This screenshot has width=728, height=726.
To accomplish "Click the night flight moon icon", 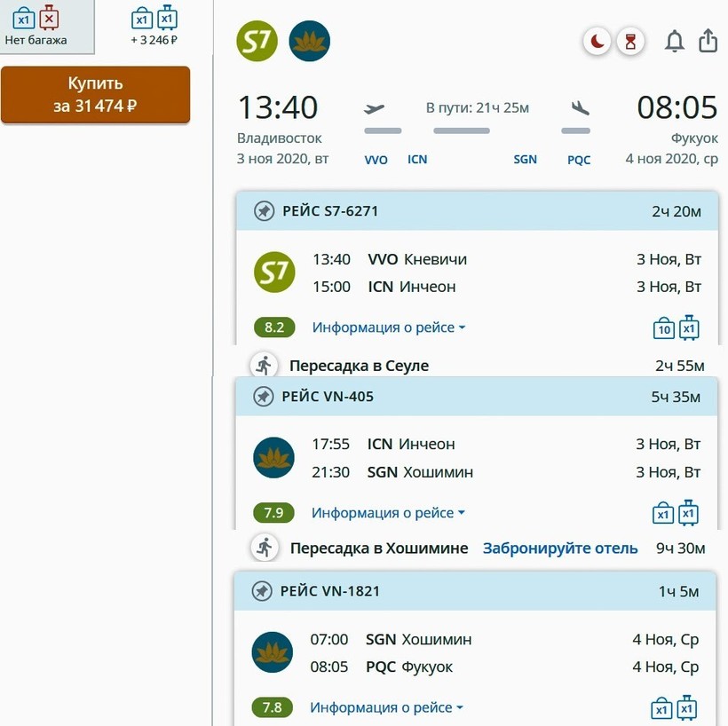I will pos(597,41).
